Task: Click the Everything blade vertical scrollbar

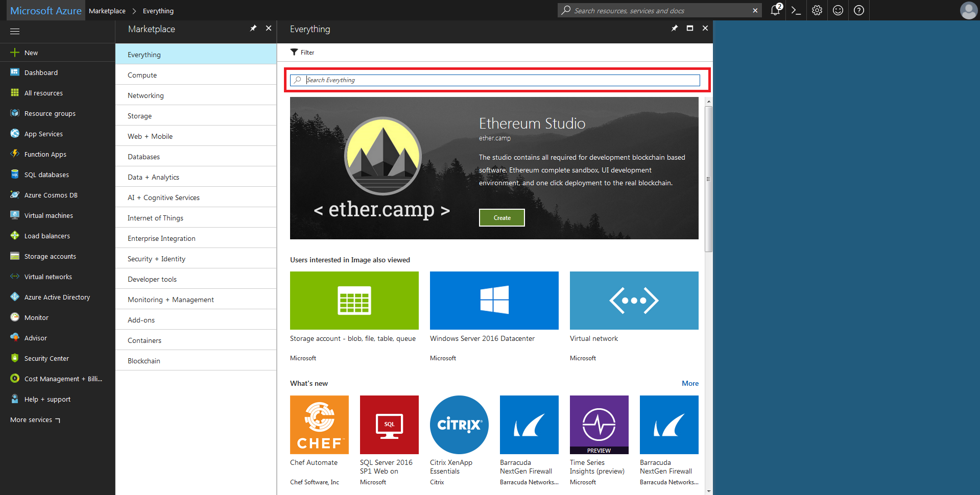Action: (x=708, y=179)
